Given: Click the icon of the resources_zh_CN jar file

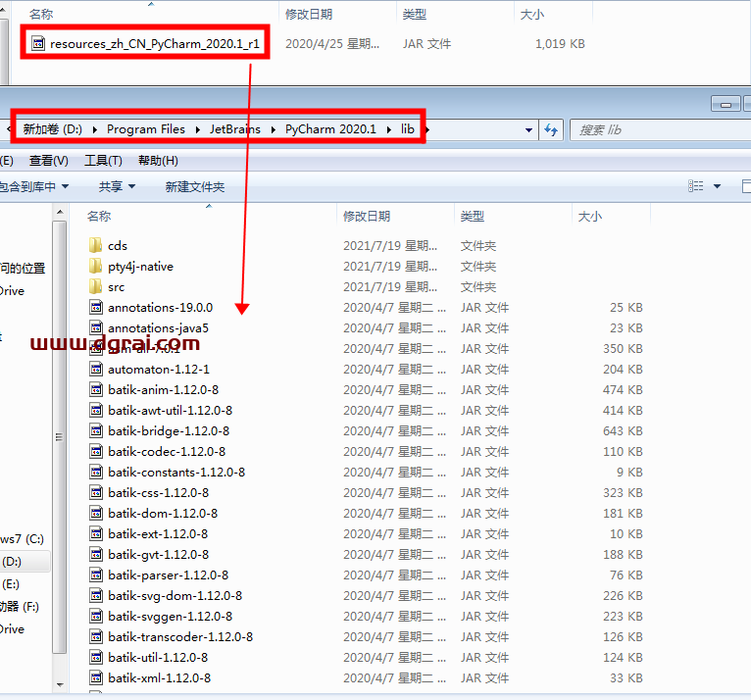Looking at the screenshot, I should [38, 43].
